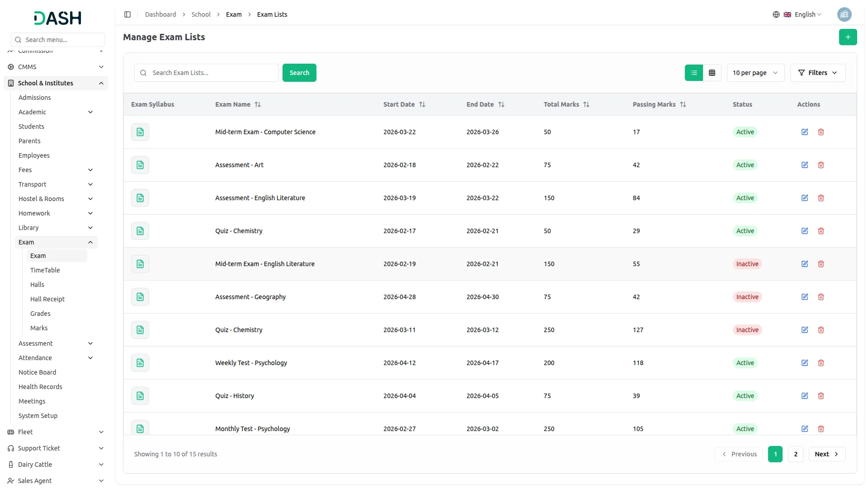868x488 pixels.
Task: Collapse the Exam menu in sidebar
Action: 90,242
